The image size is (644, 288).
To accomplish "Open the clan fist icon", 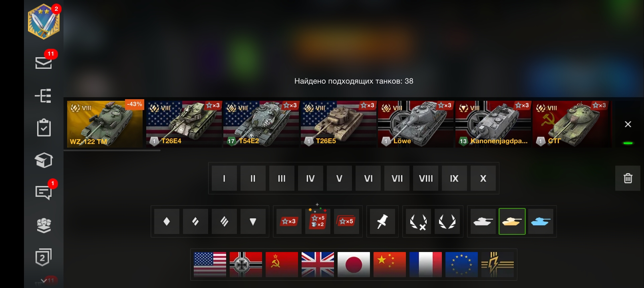I will click(44, 225).
